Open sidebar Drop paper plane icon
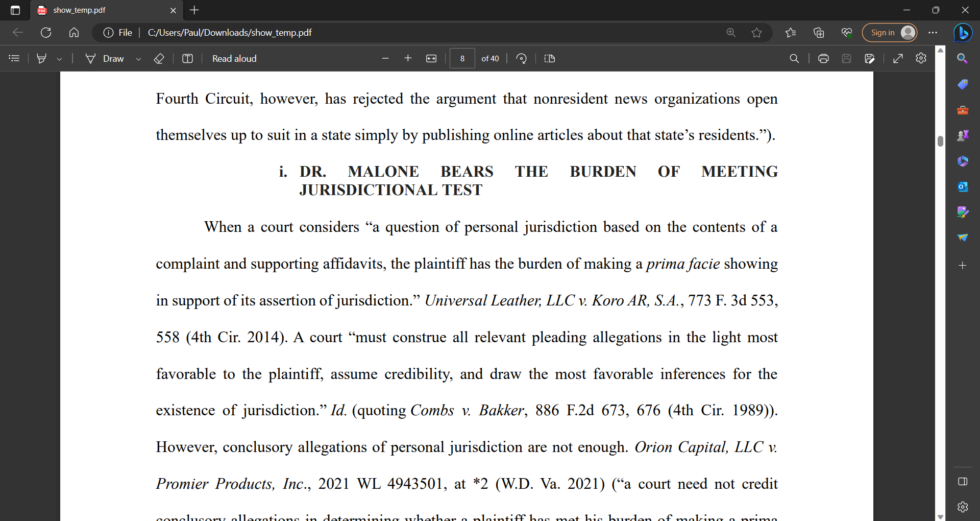Screen dimensions: 980x521 (x=963, y=238)
